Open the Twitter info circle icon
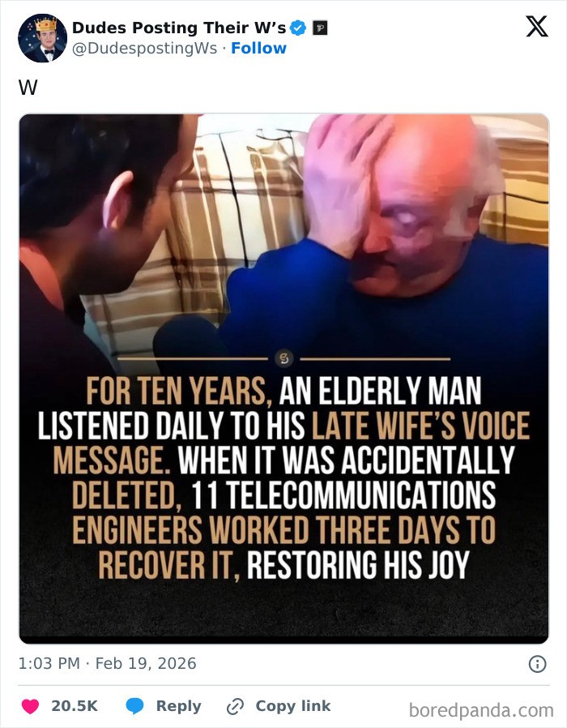The image size is (567, 728). point(537,664)
